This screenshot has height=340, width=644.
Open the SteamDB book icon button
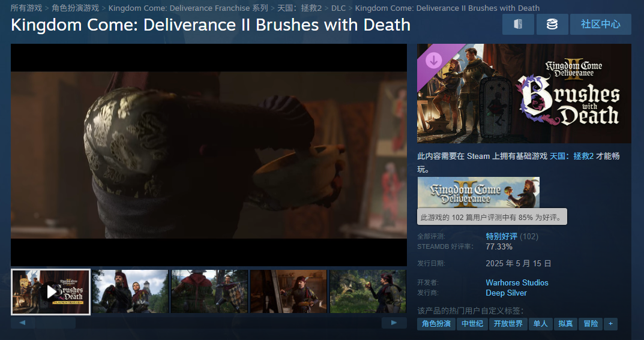click(x=518, y=24)
